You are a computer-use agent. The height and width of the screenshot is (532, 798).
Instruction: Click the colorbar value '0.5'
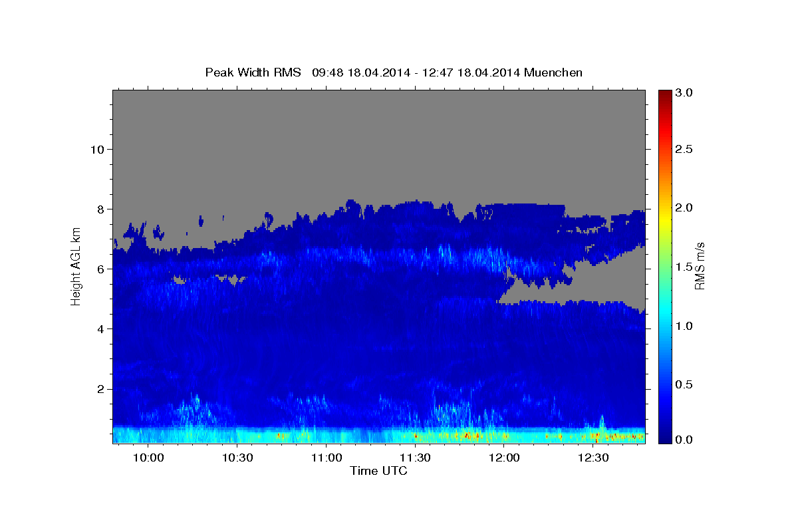coord(684,385)
